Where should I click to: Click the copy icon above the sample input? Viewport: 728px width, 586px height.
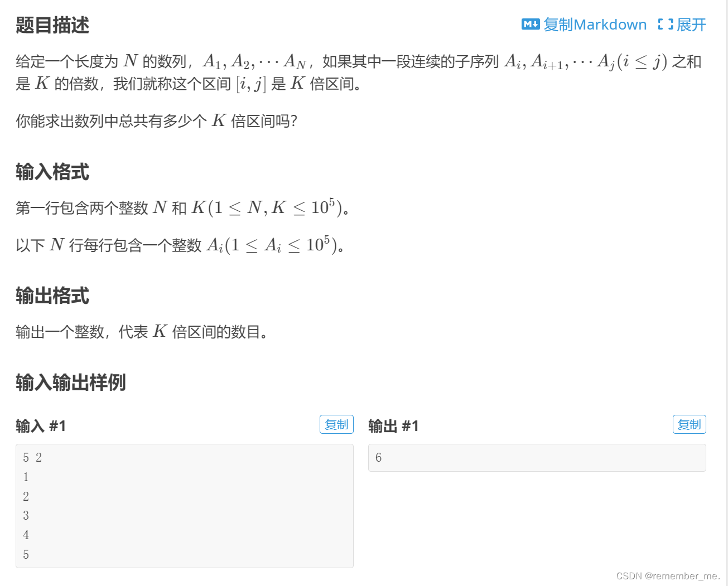click(x=336, y=424)
